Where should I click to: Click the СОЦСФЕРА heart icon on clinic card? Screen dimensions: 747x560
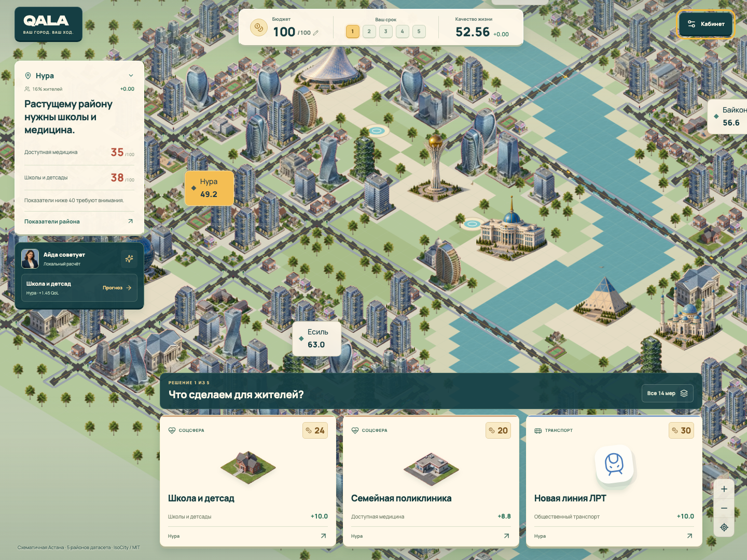pos(355,430)
